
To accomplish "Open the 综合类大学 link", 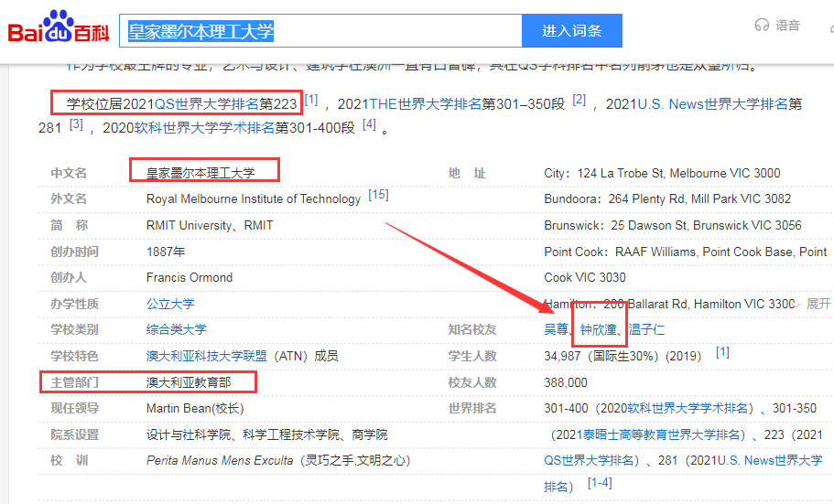I will (176, 329).
